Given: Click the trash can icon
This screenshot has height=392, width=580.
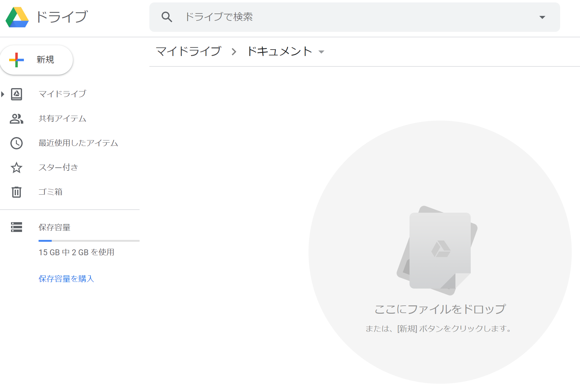Looking at the screenshot, I should pyautogui.click(x=17, y=192).
